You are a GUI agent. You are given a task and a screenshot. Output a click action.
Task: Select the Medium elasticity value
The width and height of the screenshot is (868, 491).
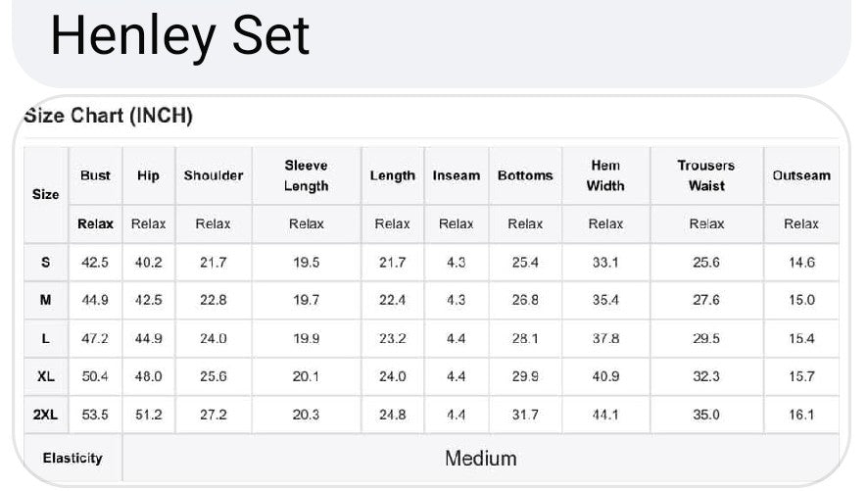click(480, 458)
